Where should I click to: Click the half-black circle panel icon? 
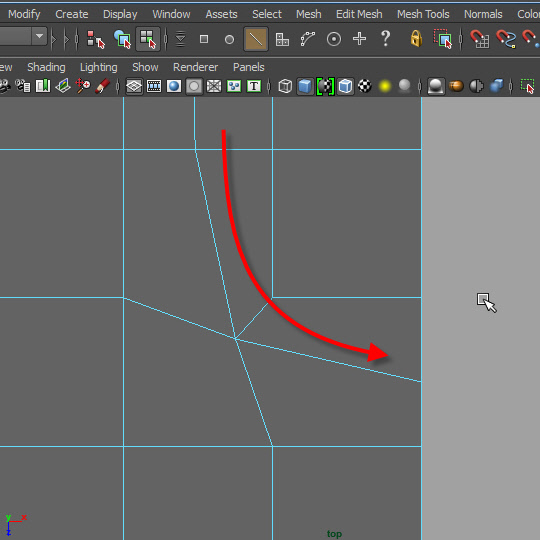point(476,86)
